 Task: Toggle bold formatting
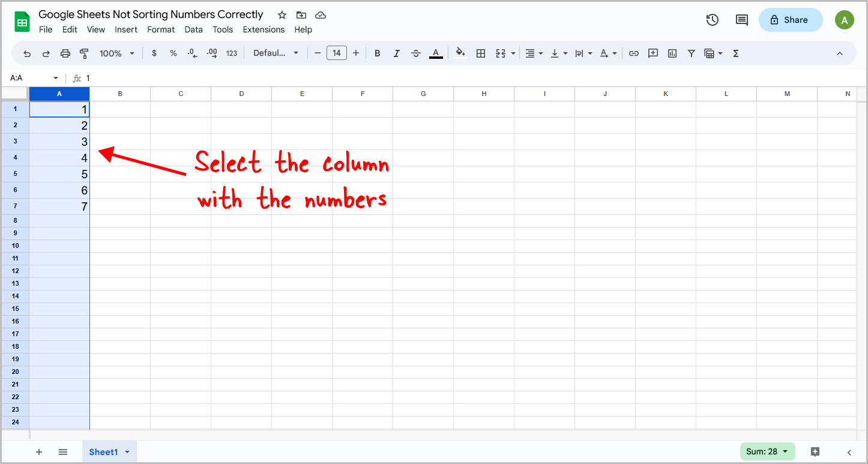pyautogui.click(x=378, y=53)
